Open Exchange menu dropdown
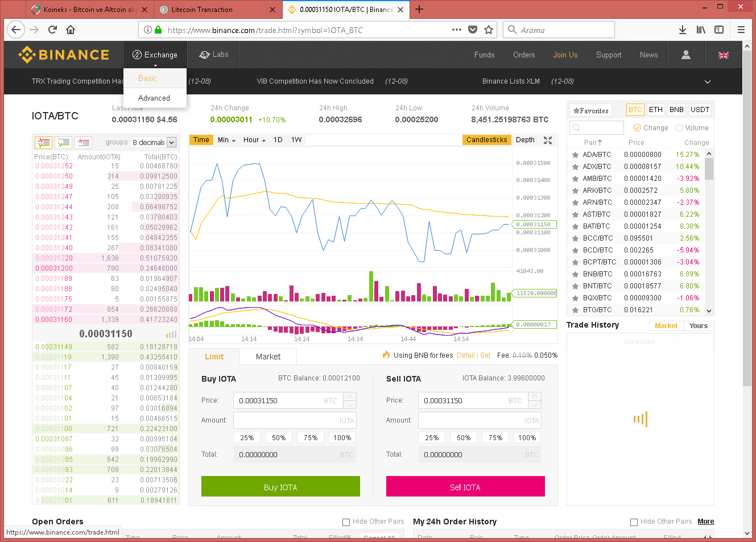 tap(155, 55)
